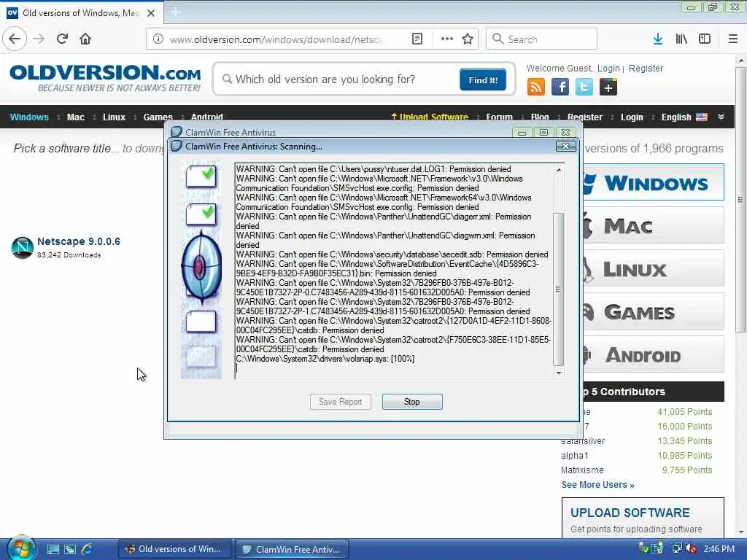Screen dimensions: 747x560
Task: Open the Facebook icon on OldVersion
Action: click(x=560, y=87)
